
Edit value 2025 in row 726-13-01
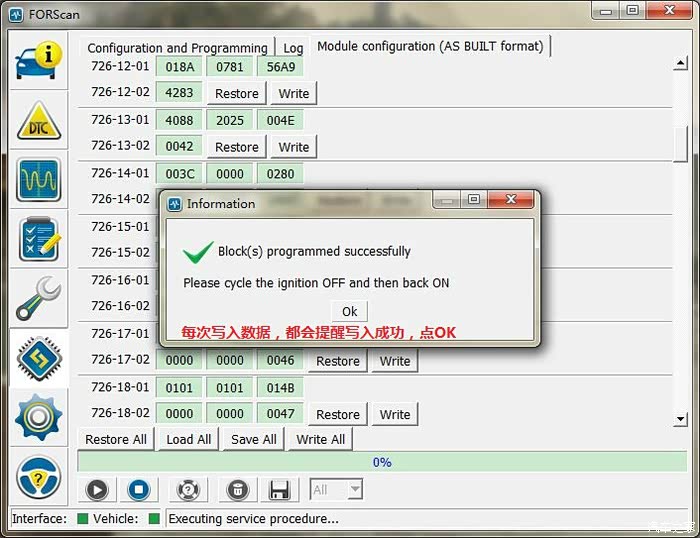[230, 120]
